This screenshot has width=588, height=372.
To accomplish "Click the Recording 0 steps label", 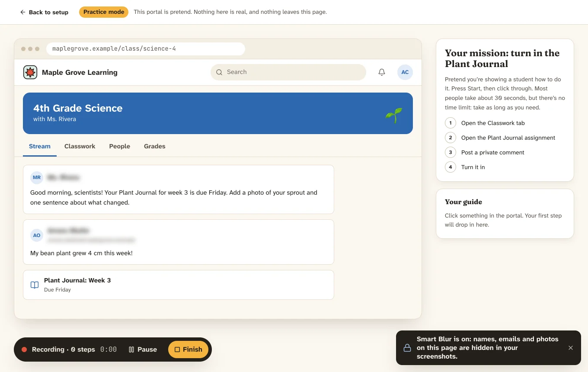I will 64,350.
